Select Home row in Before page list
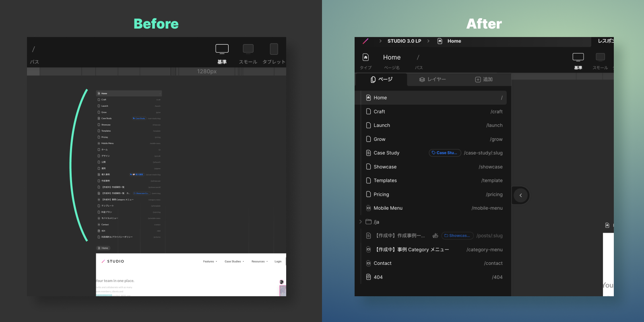Screen dimensions: 644x322 pyautogui.click(x=129, y=93)
